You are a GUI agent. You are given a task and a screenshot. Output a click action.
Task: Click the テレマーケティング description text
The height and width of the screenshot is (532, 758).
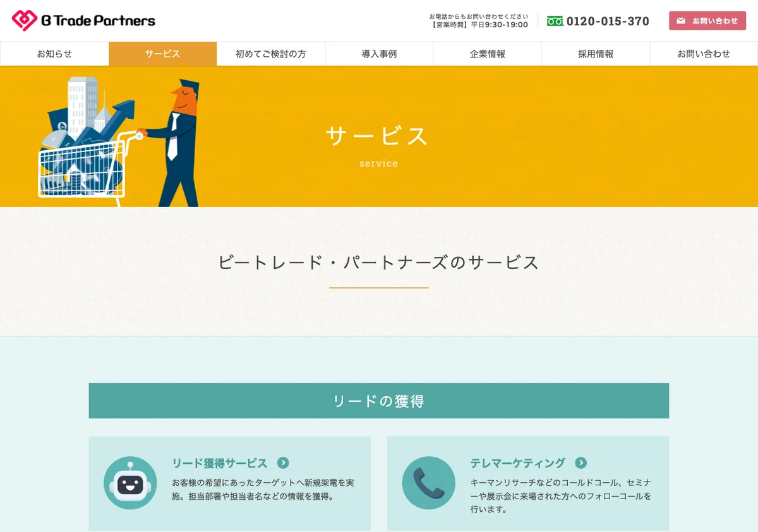click(561, 495)
